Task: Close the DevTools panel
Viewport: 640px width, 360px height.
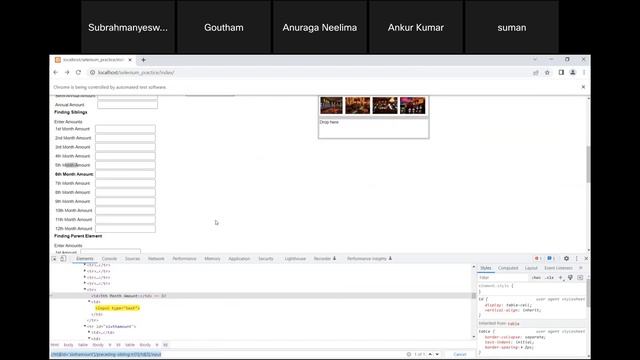Action: click(x=586, y=258)
